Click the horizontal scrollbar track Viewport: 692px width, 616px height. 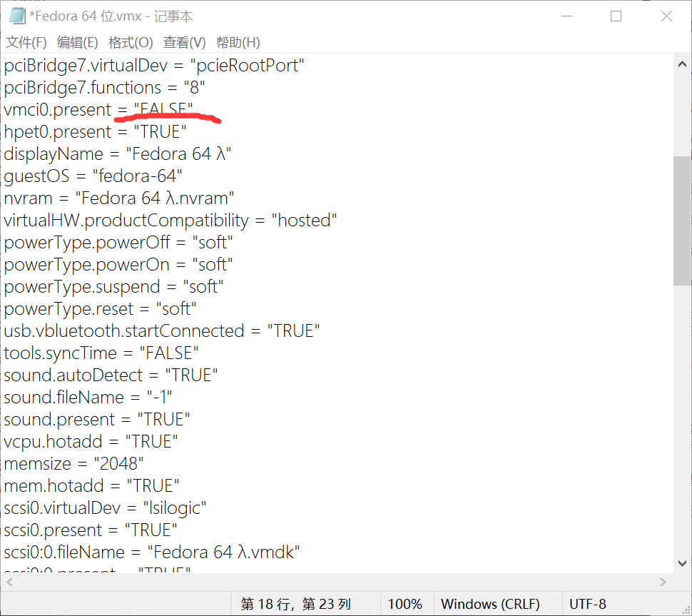tap(336, 582)
